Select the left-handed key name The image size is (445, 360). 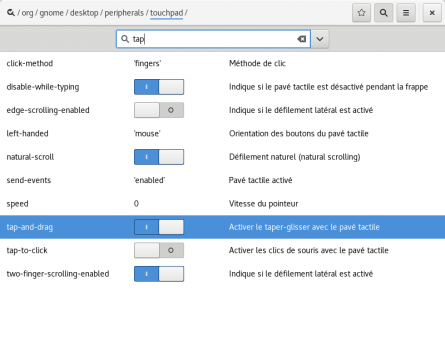point(27,134)
